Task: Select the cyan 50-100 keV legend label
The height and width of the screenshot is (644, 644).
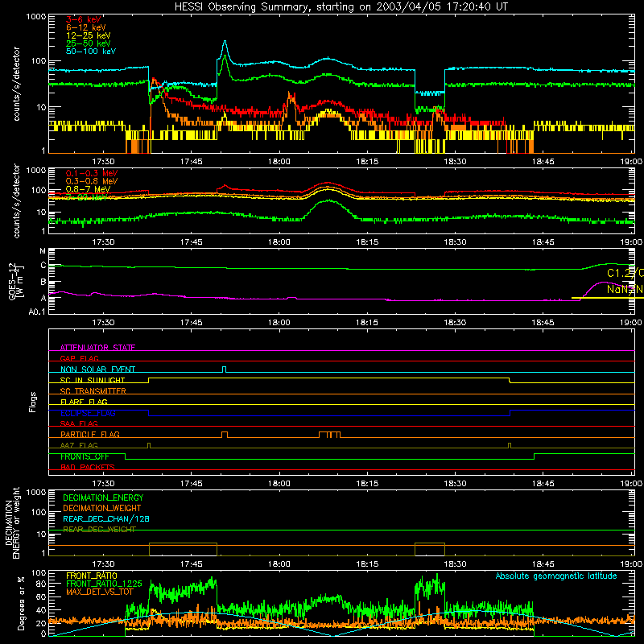Action: [90, 52]
